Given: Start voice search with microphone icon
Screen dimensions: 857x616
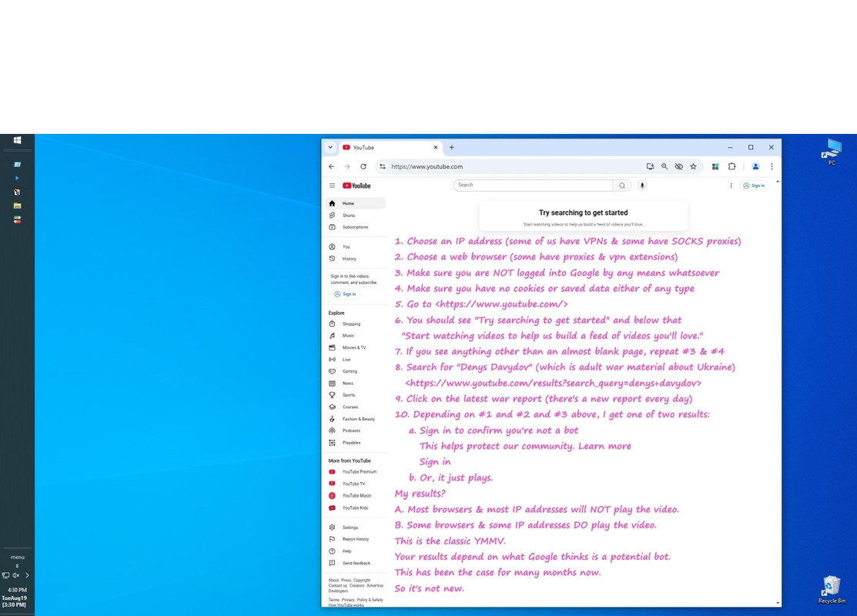Looking at the screenshot, I should point(642,186).
